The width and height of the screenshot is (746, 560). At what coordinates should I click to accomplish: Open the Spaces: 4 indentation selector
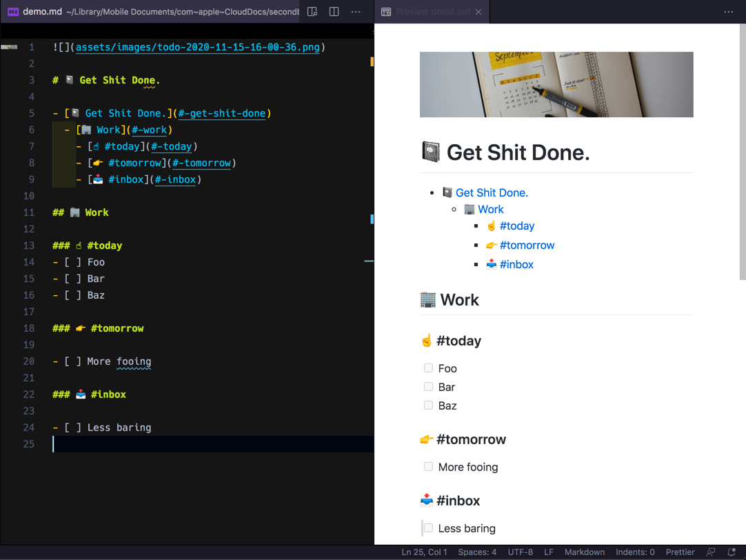tap(477, 552)
